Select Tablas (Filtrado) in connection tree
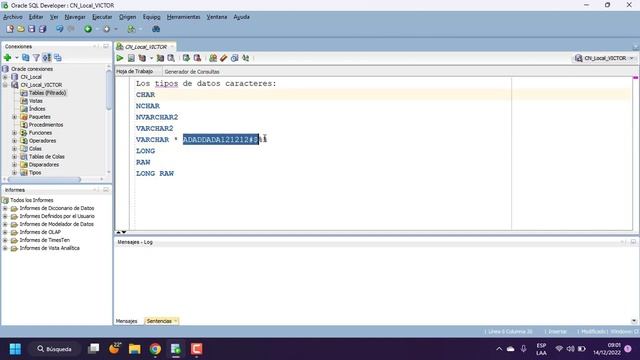640x360 pixels. point(47,93)
